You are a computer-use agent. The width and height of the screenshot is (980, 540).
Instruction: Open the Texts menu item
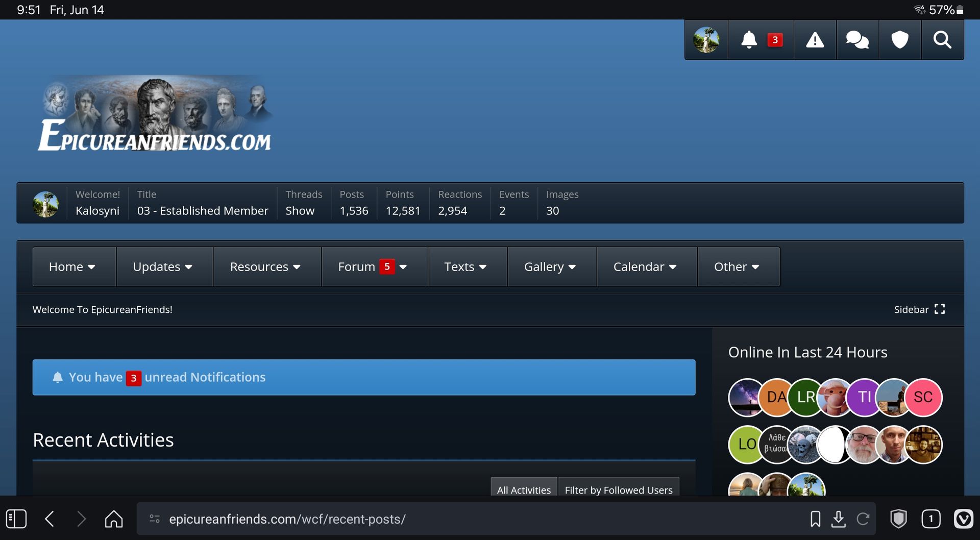[x=465, y=267]
